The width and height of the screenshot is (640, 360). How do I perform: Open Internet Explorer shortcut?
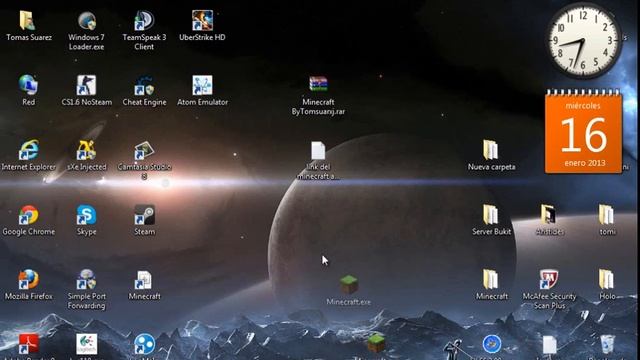tap(28, 150)
